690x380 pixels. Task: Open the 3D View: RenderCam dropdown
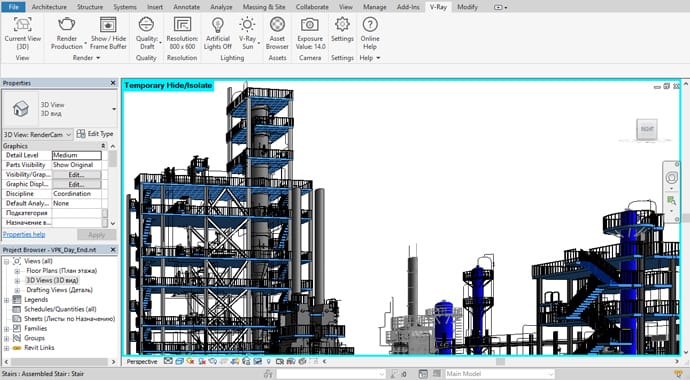coord(37,135)
